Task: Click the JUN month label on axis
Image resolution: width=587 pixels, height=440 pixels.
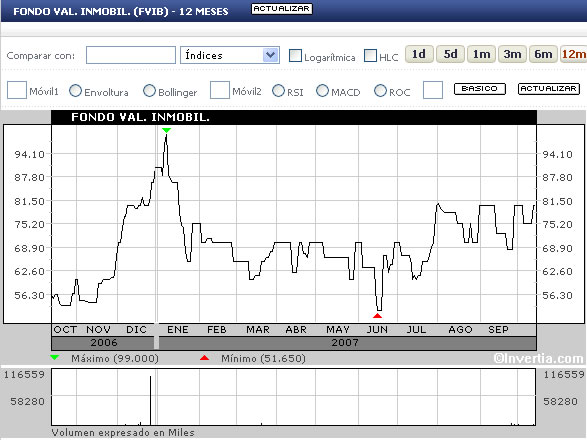Action: (x=377, y=330)
